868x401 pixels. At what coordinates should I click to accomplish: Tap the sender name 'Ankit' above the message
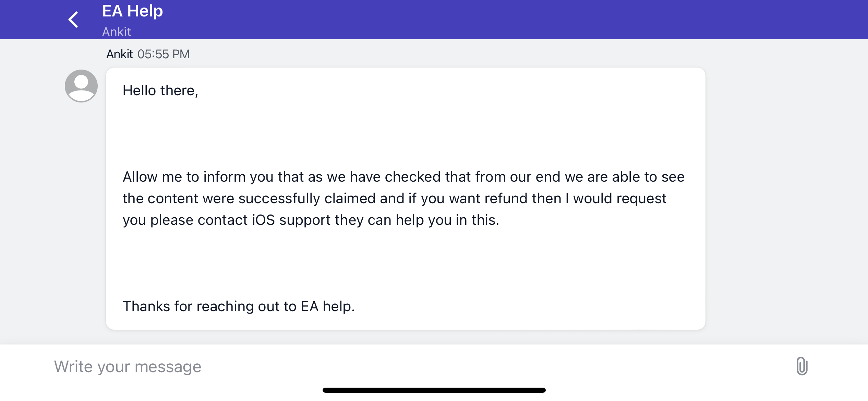[x=119, y=54]
